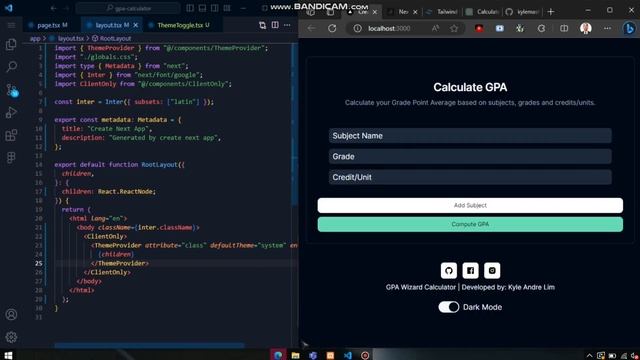
Task: Open the Facebook link icon in footer
Action: tap(470, 270)
